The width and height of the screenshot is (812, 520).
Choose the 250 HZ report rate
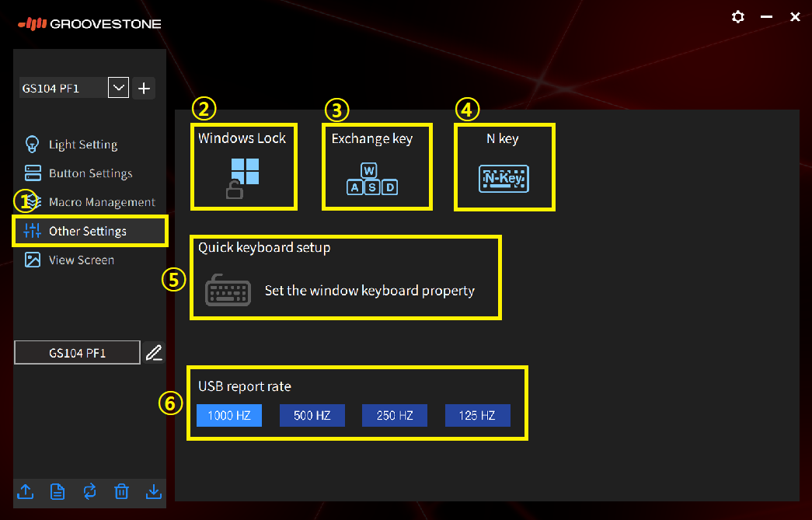point(395,416)
